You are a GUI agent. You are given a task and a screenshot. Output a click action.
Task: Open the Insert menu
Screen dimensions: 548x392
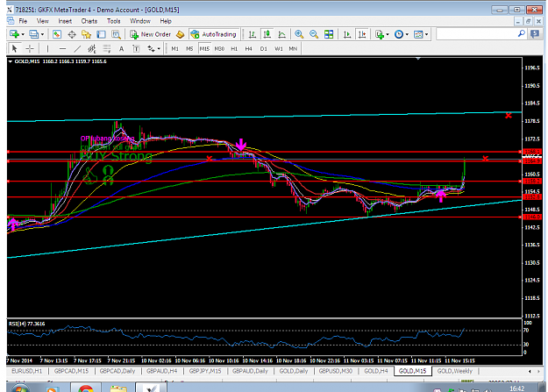[65, 21]
